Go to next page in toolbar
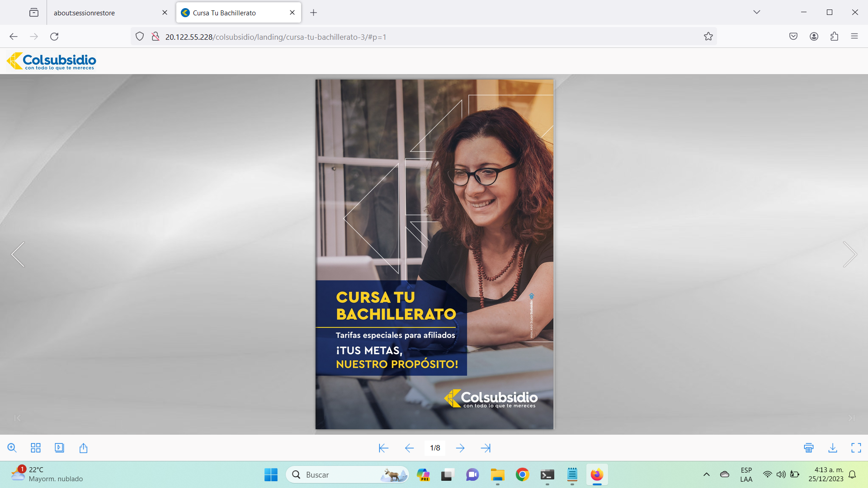The image size is (868, 488). 460,448
